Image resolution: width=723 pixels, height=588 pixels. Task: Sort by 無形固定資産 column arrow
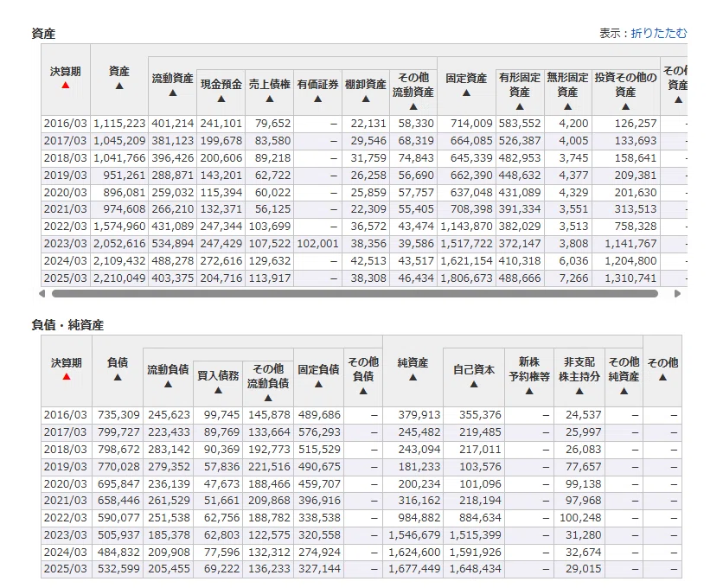coord(567,106)
